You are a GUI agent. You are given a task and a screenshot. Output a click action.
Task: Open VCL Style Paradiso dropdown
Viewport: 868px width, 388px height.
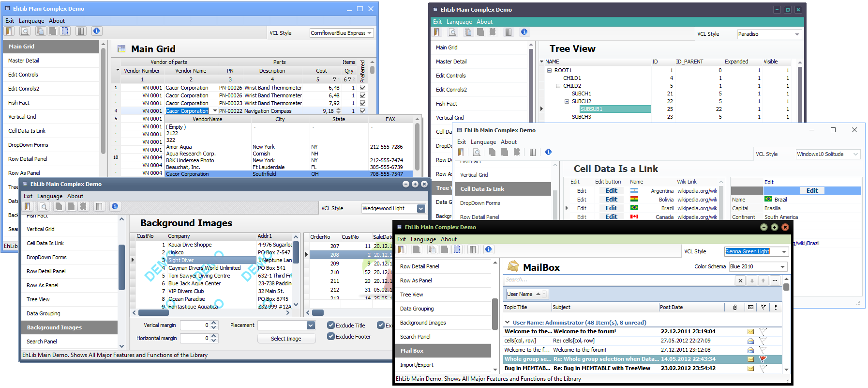pos(797,34)
